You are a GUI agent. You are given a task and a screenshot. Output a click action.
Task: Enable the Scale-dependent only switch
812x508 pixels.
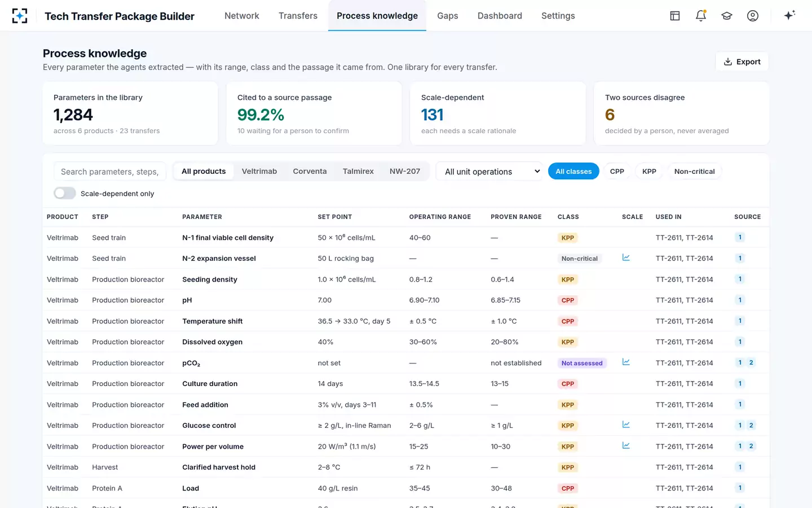(x=65, y=193)
